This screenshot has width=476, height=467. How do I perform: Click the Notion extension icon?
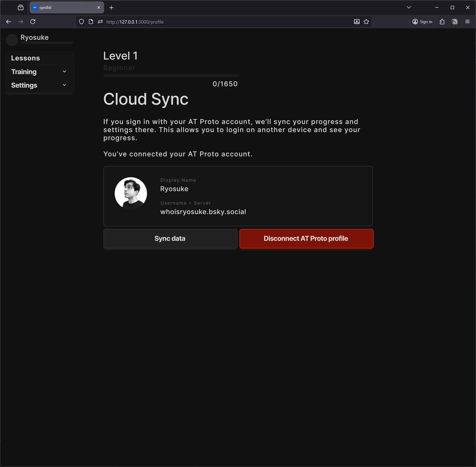[455, 22]
